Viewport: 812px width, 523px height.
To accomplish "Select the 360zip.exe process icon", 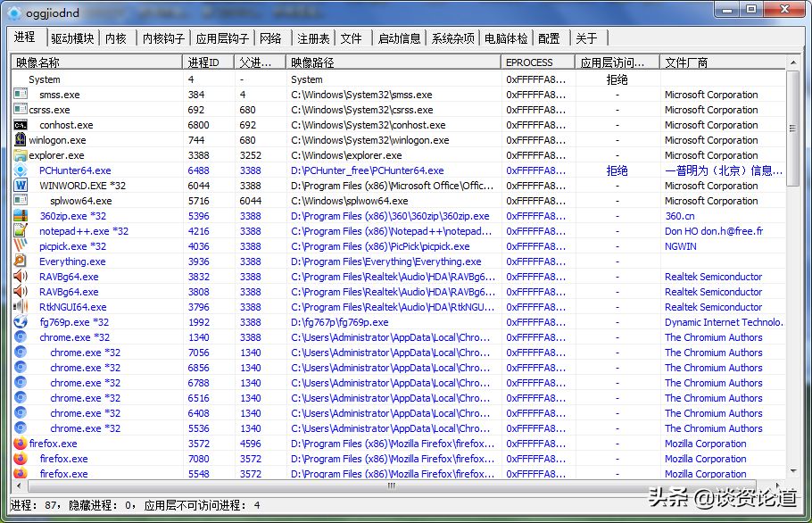I will pyautogui.click(x=21, y=216).
